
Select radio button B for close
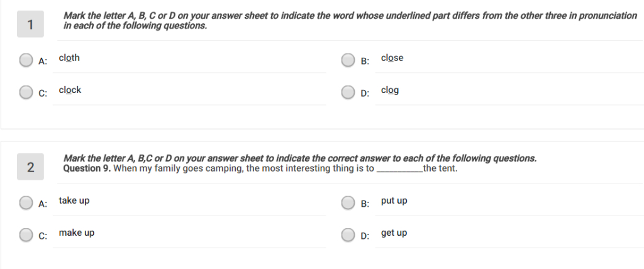(x=348, y=60)
